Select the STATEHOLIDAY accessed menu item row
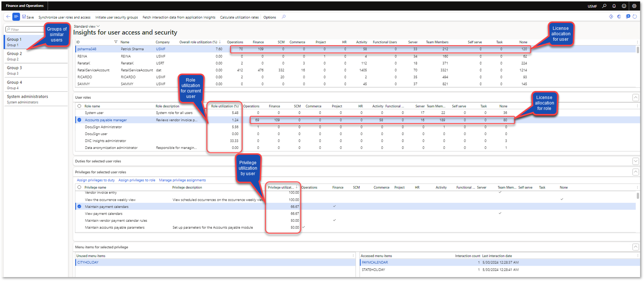The width and height of the screenshot is (644, 281). click(499, 270)
